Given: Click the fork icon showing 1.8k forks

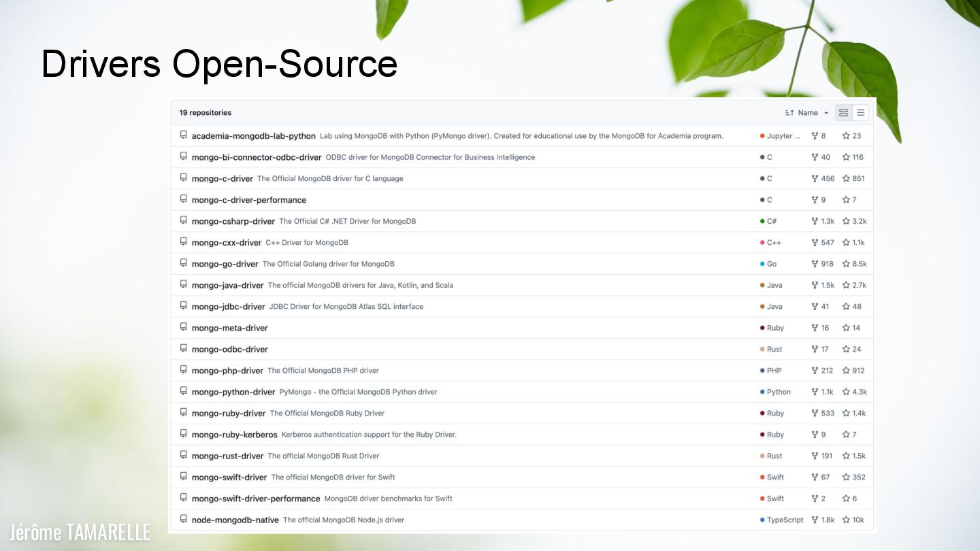Looking at the screenshot, I should (x=815, y=520).
